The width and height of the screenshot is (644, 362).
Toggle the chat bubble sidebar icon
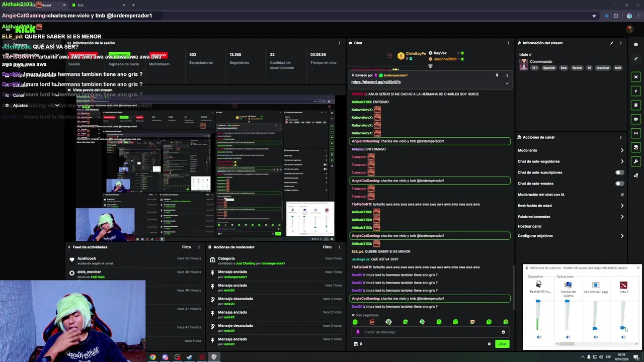pyautogui.click(x=636, y=119)
